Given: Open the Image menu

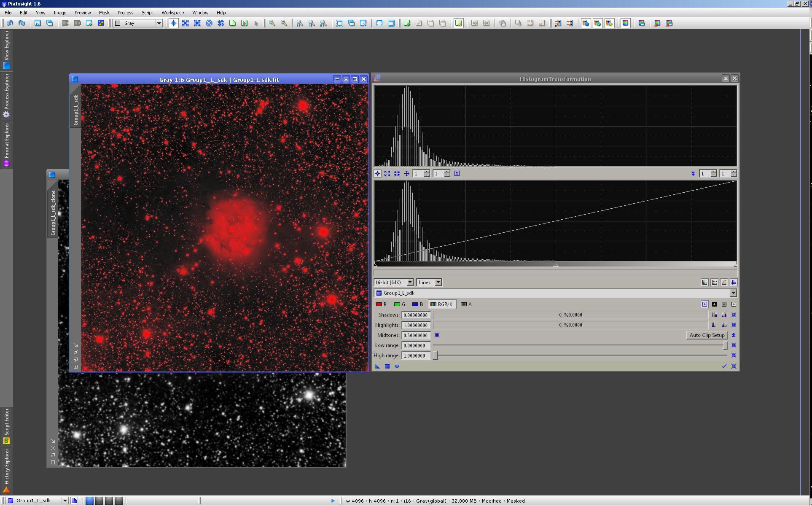Looking at the screenshot, I should tap(60, 13).
